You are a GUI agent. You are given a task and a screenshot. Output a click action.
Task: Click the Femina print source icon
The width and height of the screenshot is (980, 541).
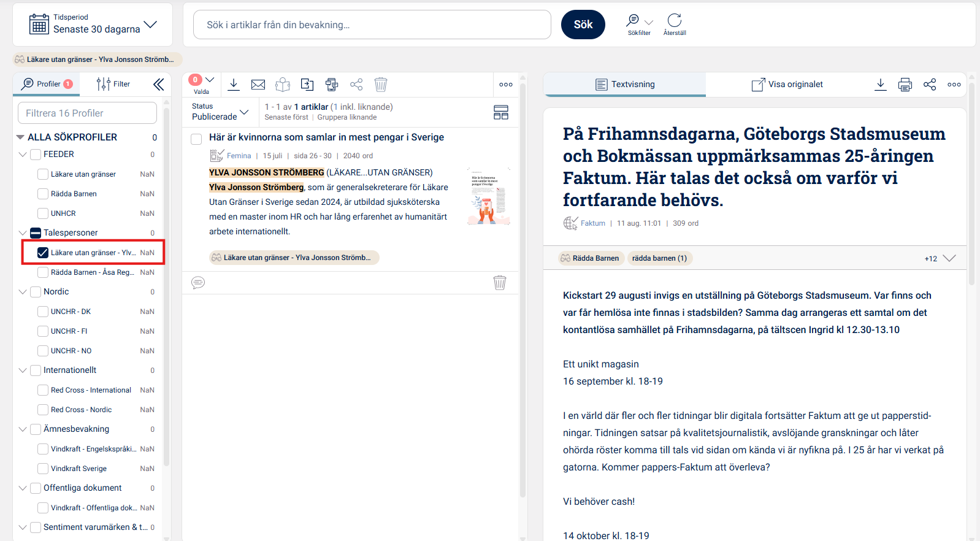click(x=216, y=156)
